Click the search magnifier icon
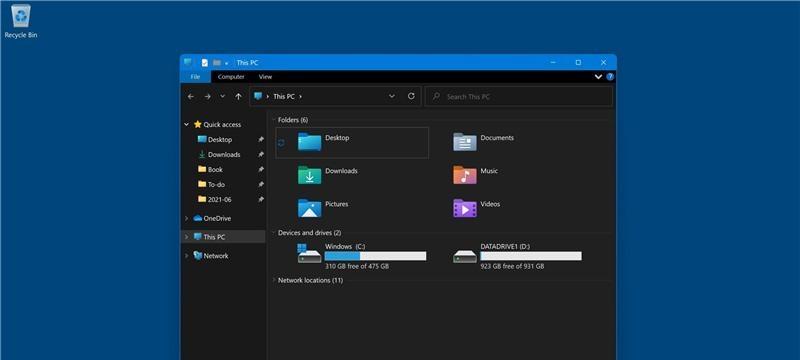The image size is (800, 360). 436,96
